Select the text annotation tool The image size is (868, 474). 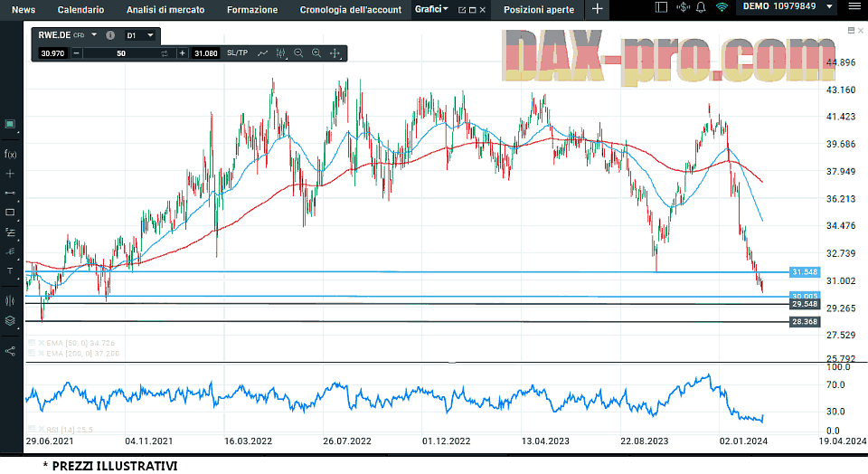[x=10, y=270]
